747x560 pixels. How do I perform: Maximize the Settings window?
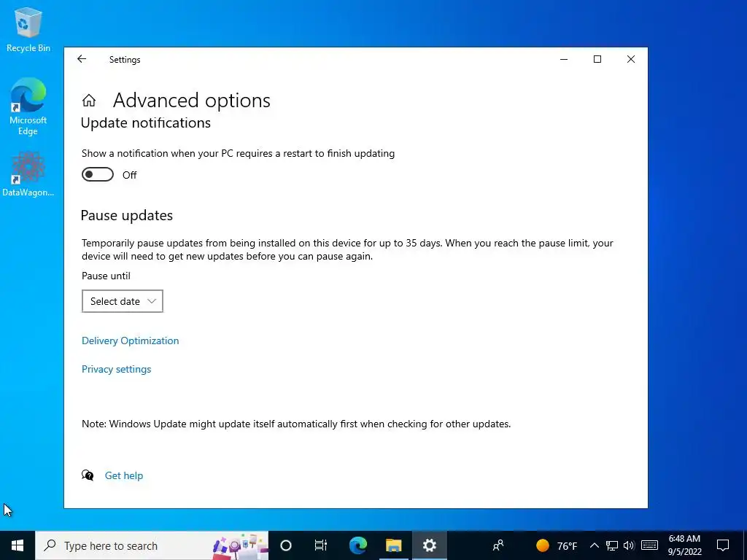click(597, 59)
